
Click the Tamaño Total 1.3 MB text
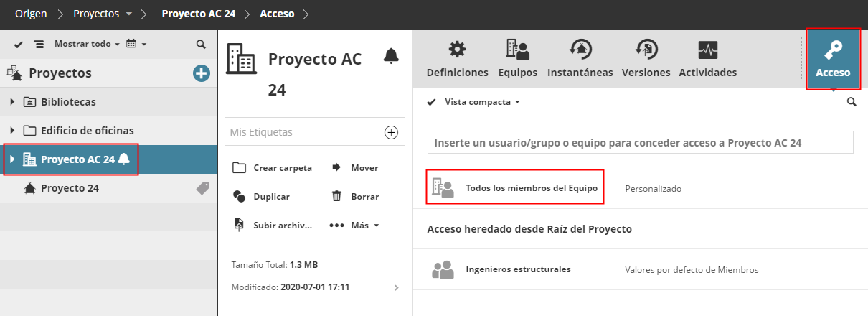click(275, 265)
